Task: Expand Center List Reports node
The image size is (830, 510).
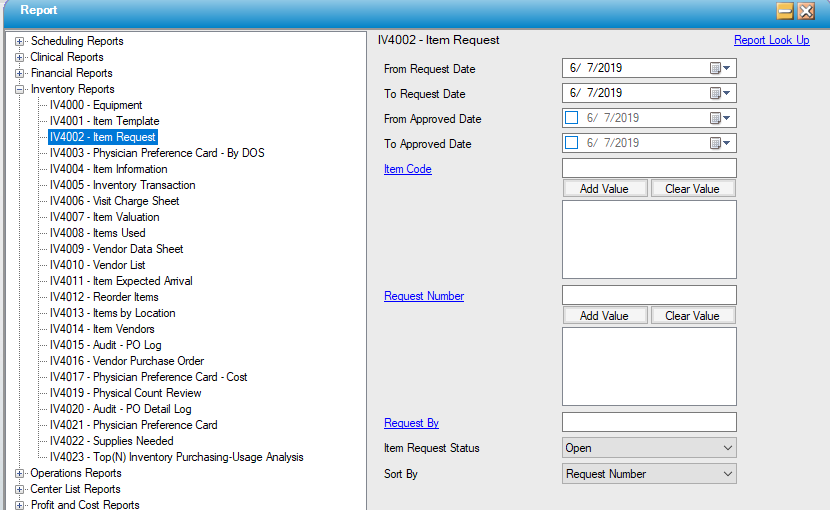Action: 20,489
